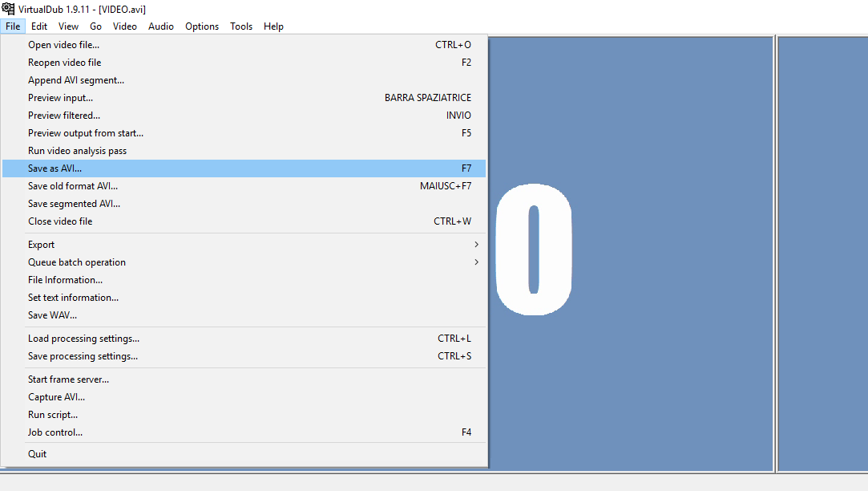This screenshot has width=868, height=491.
Task: Select Quit from the File menu
Action: tap(244, 454)
